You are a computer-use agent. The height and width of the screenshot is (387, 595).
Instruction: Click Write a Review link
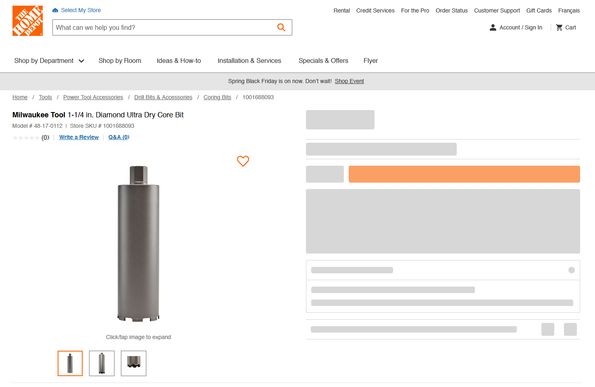tap(79, 137)
